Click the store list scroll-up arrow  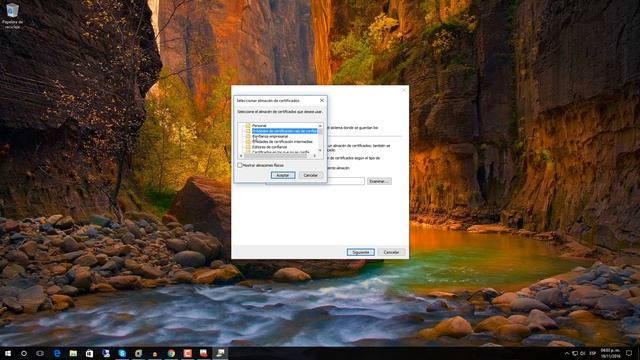pos(320,126)
